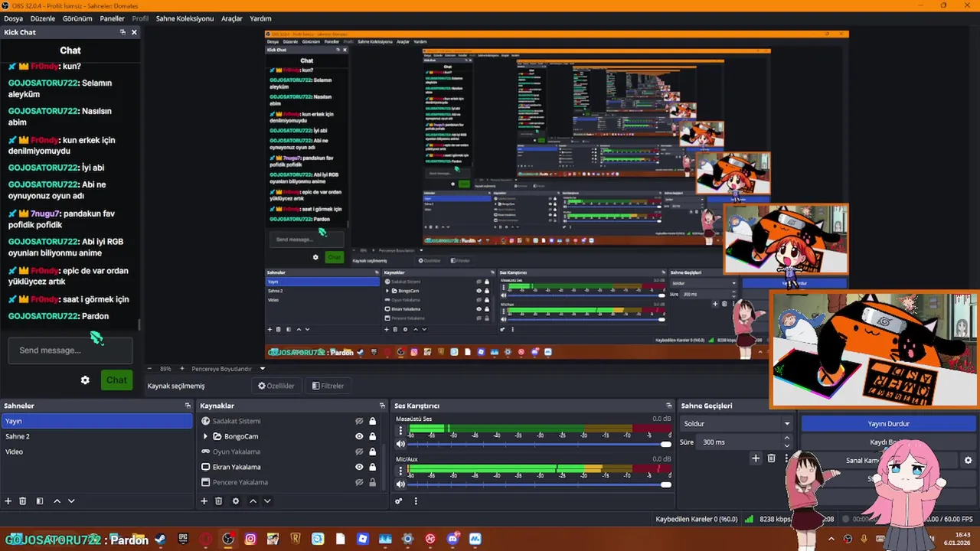Open Pencereye Boyutlandır scaling dropdown
980x551 pixels.
point(228,369)
